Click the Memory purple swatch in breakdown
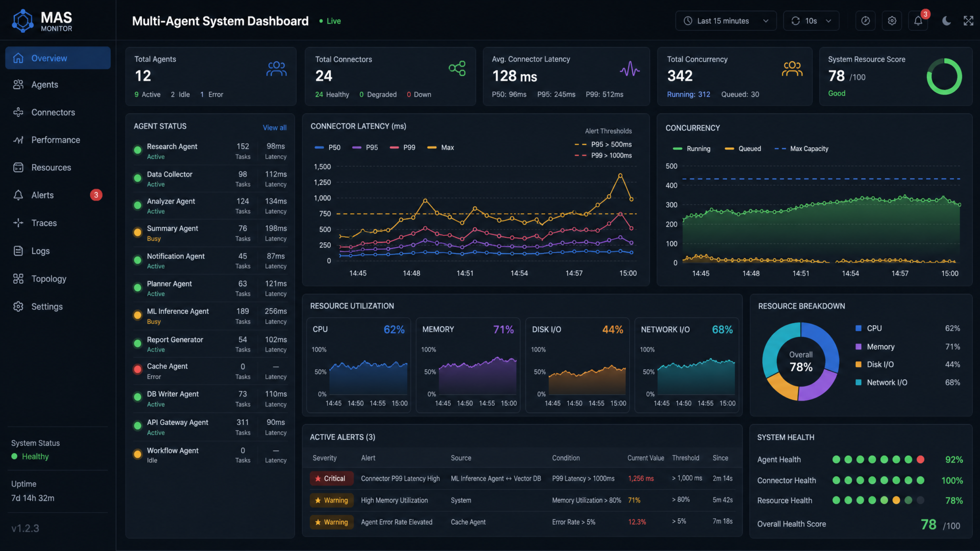This screenshot has width=980, height=551. (858, 346)
